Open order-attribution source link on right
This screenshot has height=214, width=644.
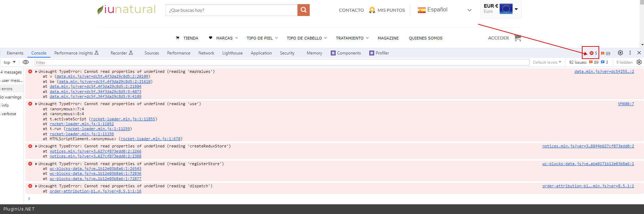[588, 186]
